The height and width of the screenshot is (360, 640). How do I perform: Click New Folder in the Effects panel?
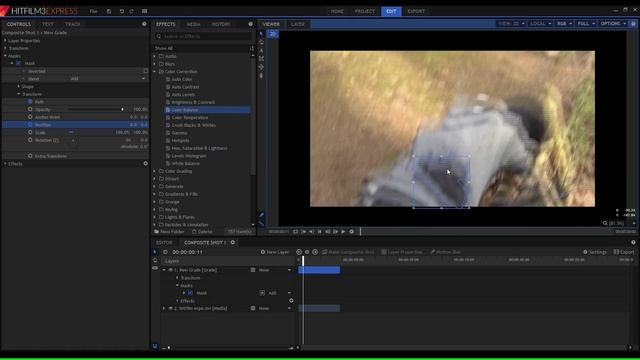coord(169,231)
